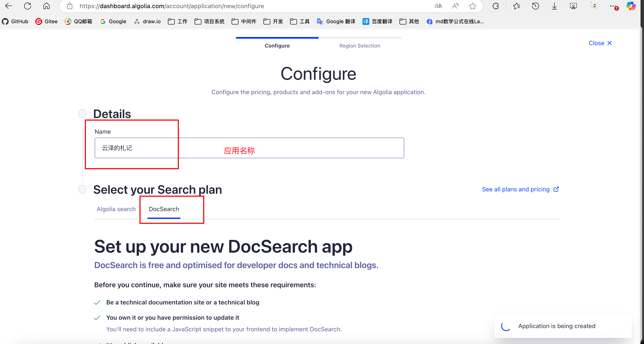The image size is (644, 344).
Task: Switch to Algolia search plan tab
Action: pyautogui.click(x=116, y=209)
